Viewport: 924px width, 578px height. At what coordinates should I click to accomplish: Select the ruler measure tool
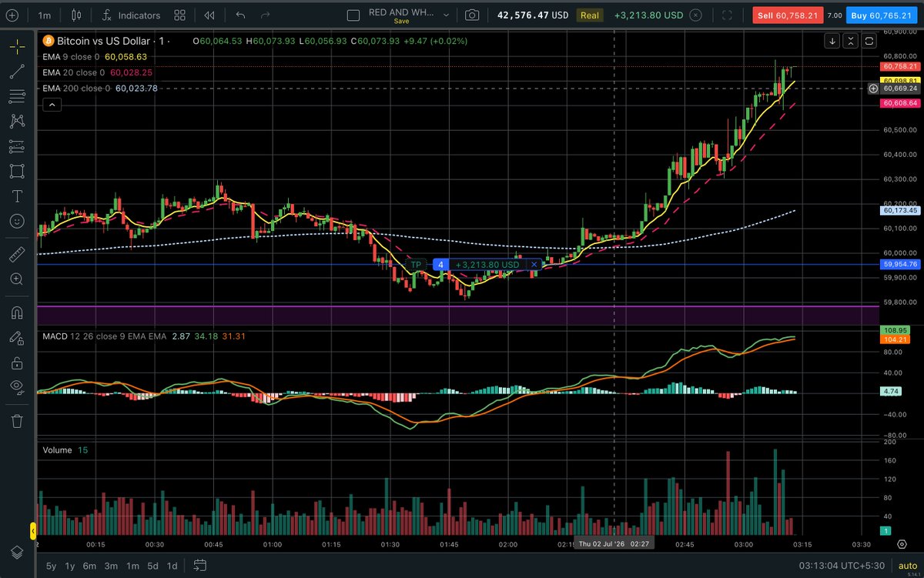pos(16,254)
